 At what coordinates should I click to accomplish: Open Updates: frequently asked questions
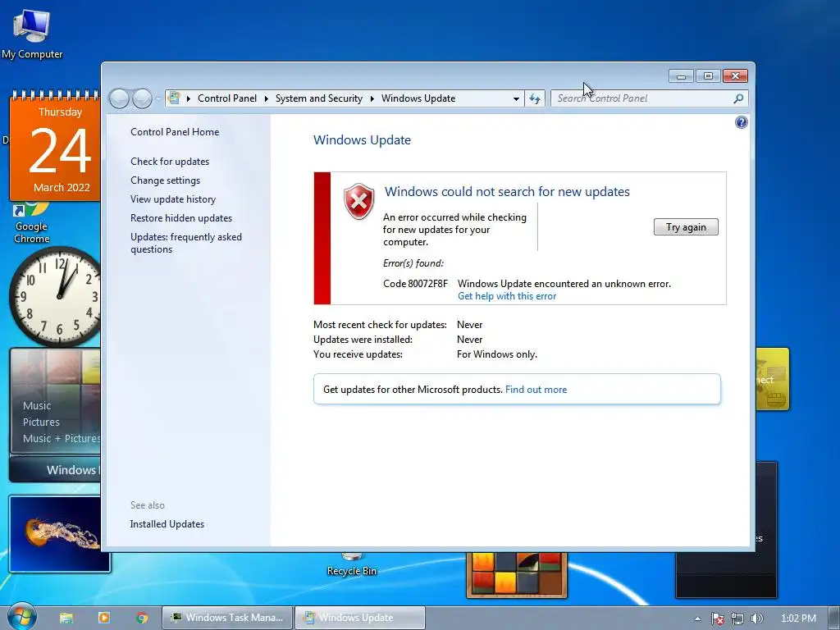tap(186, 243)
